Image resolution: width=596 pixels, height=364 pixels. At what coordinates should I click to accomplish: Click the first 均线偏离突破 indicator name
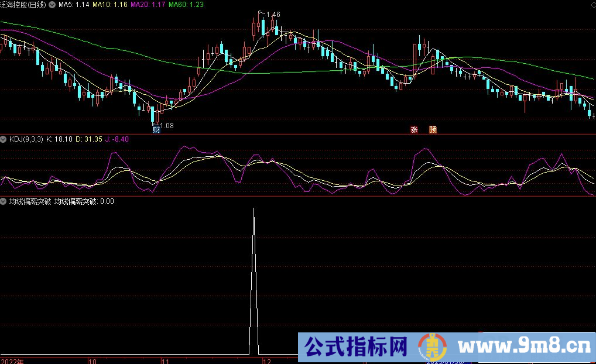point(30,201)
